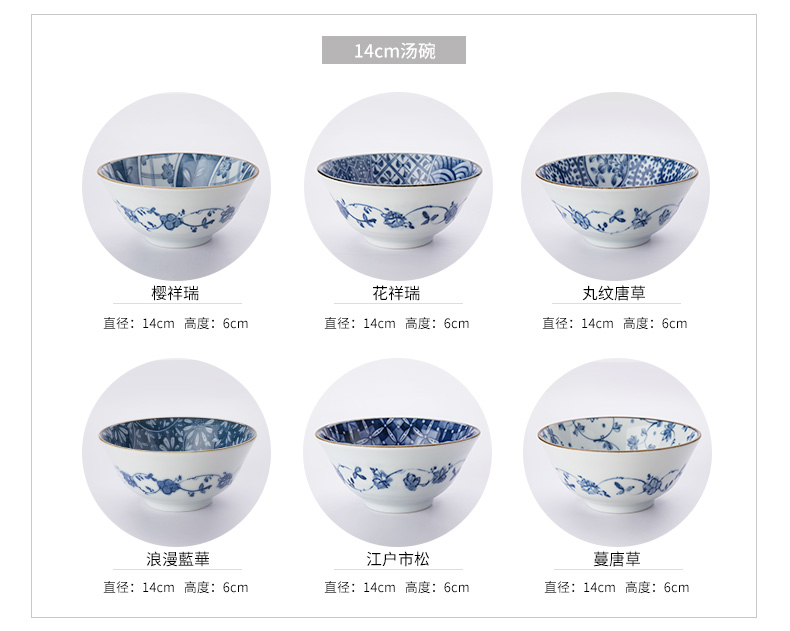
Task: Click dimensions text under 蔓唐草
Action: click(617, 588)
